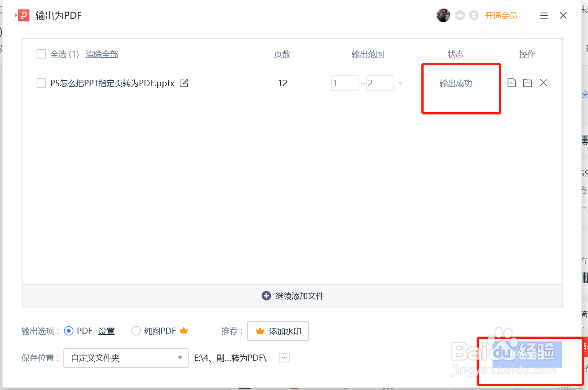Image resolution: width=588 pixels, height=390 pixels.
Task: Select the PDF output radio option
Action: [69, 331]
